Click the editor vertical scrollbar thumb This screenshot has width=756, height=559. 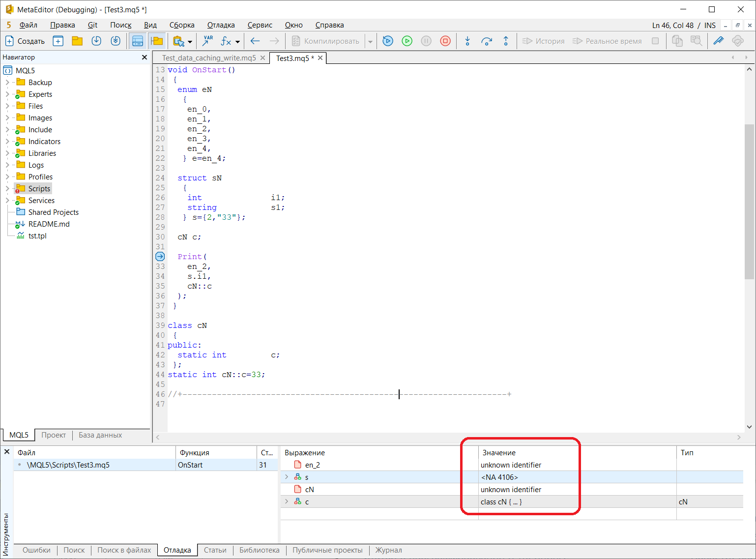tap(749, 202)
